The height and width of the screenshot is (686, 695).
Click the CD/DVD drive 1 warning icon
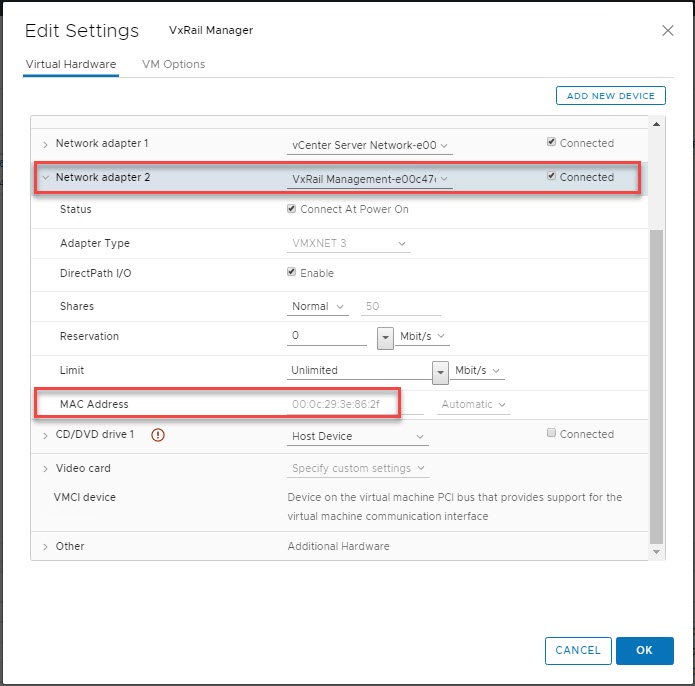pyautogui.click(x=158, y=435)
